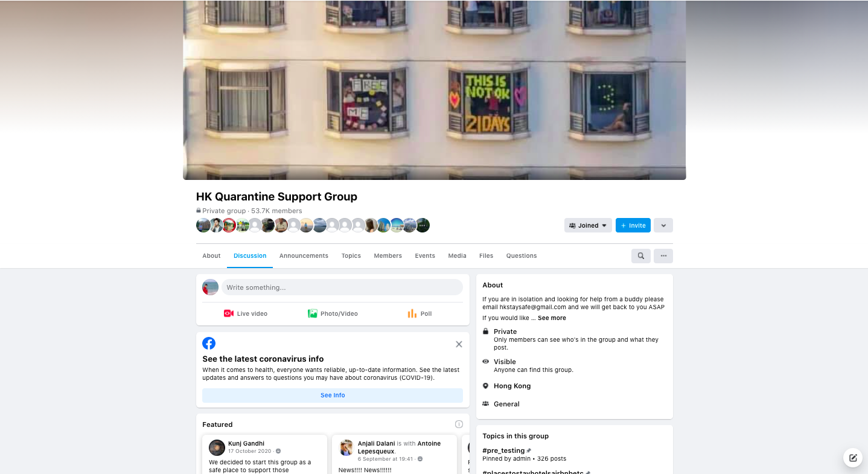Open the Joined dropdown menu
Viewport: 868px width, 474px height.
(x=588, y=225)
